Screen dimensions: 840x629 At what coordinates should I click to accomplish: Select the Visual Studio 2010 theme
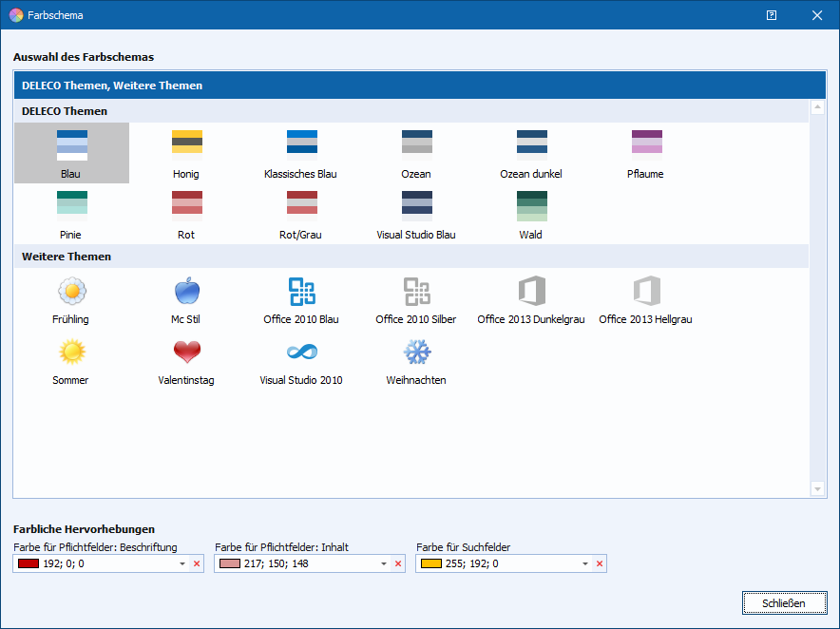[301, 353]
